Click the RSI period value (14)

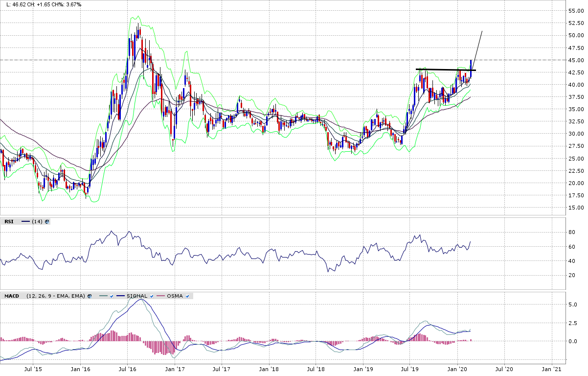pos(37,222)
